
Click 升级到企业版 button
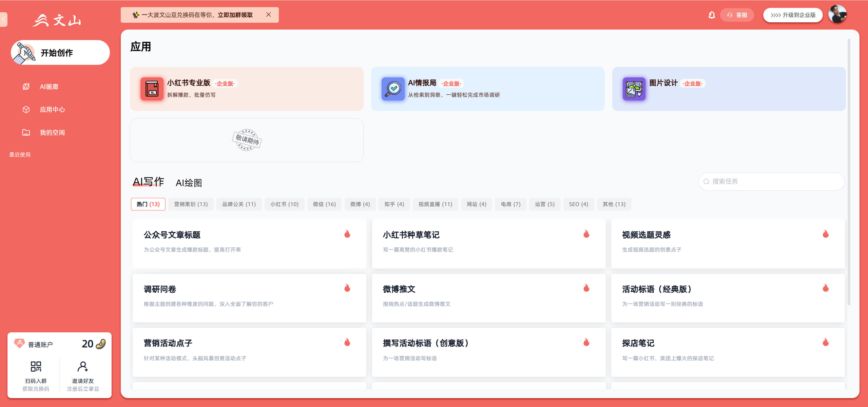pos(793,15)
